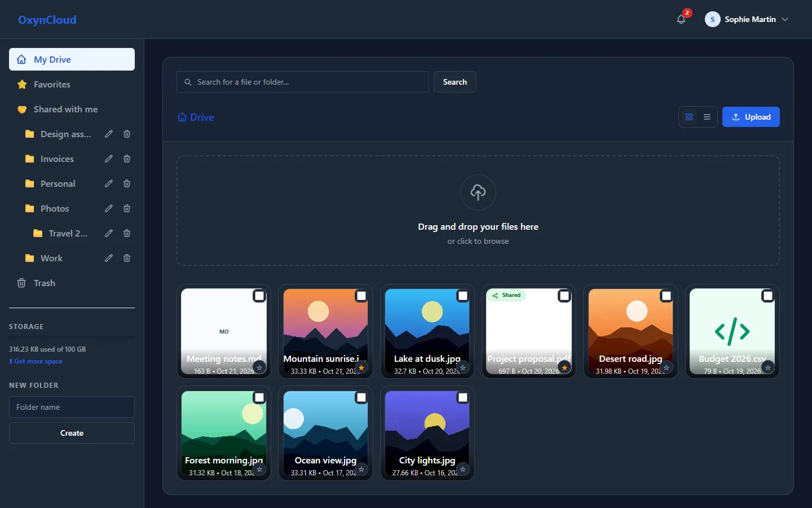The image size is (812, 508).
Task: Star the Budget 2026.csv file
Action: (x=767, y=367)
